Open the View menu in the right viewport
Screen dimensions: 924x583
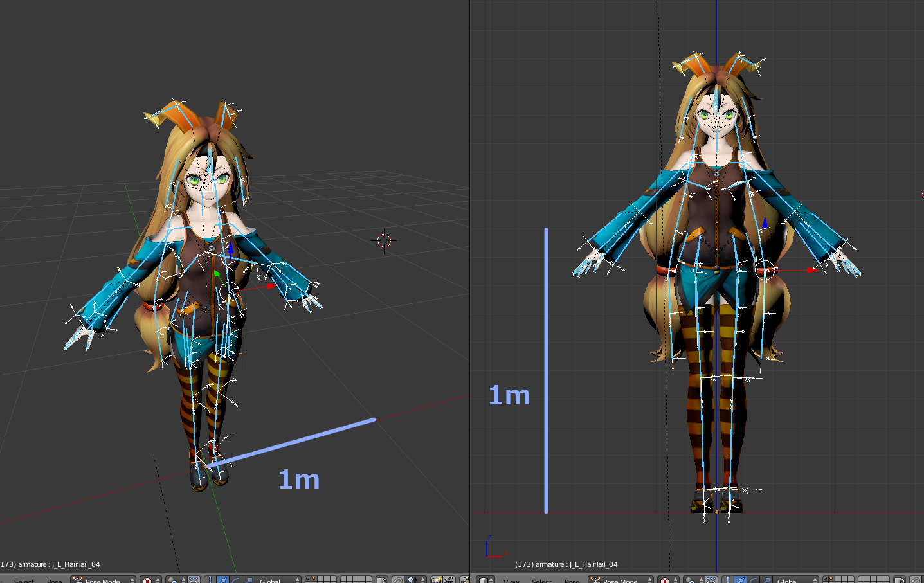pyautogui.click(x=512, y=579)
